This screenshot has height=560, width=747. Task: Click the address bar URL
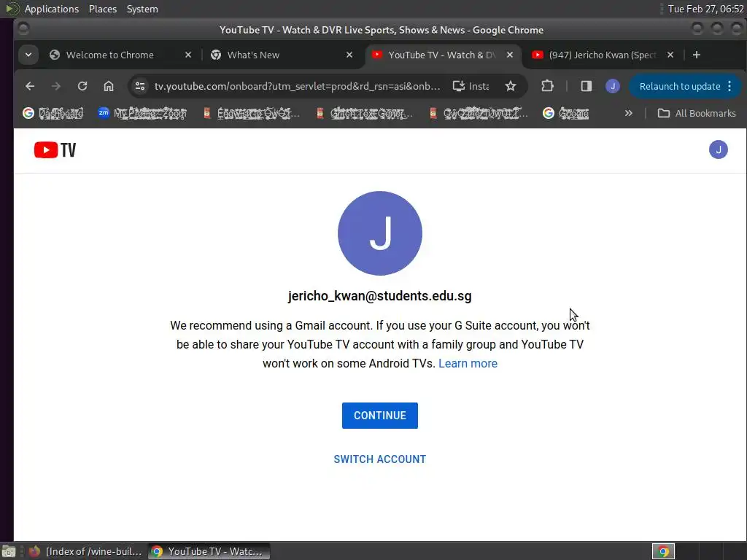pos(298,86)
